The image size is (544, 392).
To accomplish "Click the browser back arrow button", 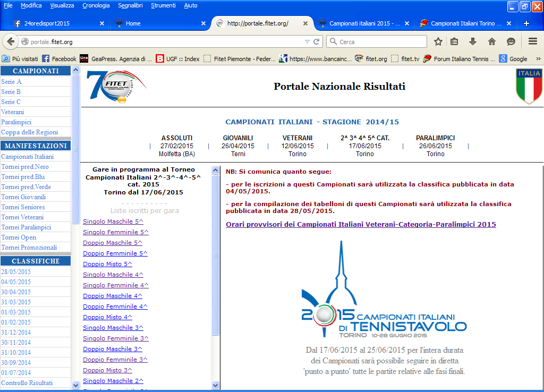I will [11, 41].
